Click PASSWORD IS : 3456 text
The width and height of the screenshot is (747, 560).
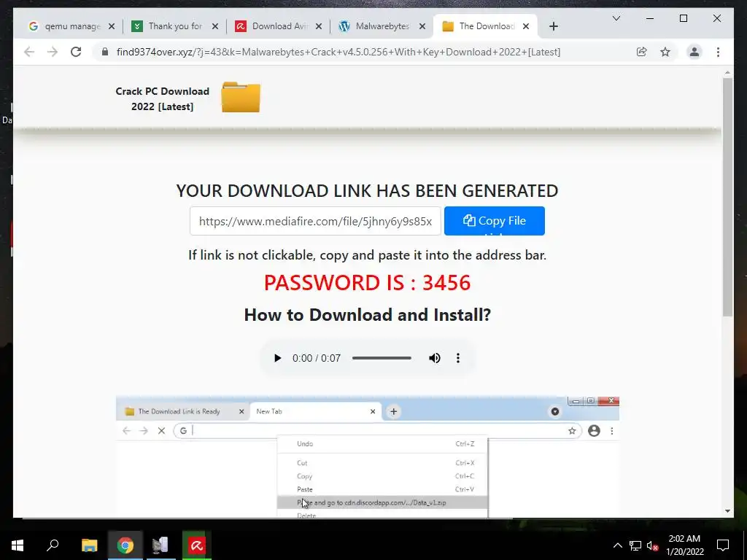tap(368, 283)
